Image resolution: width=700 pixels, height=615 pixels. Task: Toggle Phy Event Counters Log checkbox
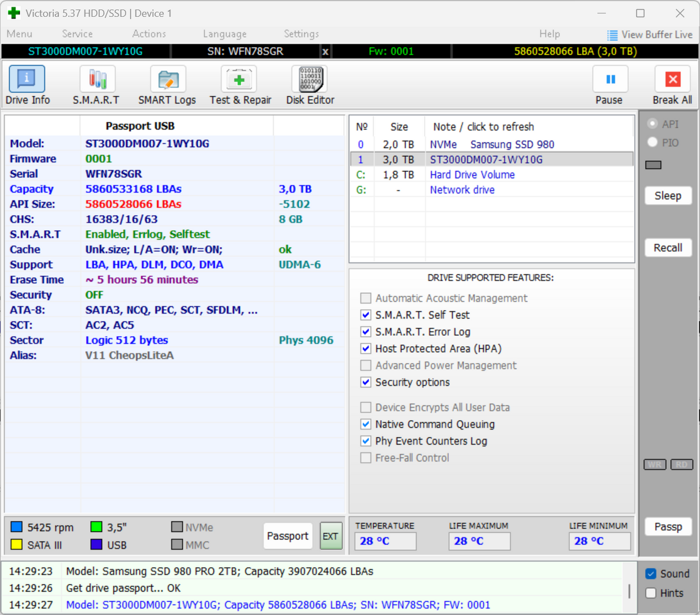point(366,441)
